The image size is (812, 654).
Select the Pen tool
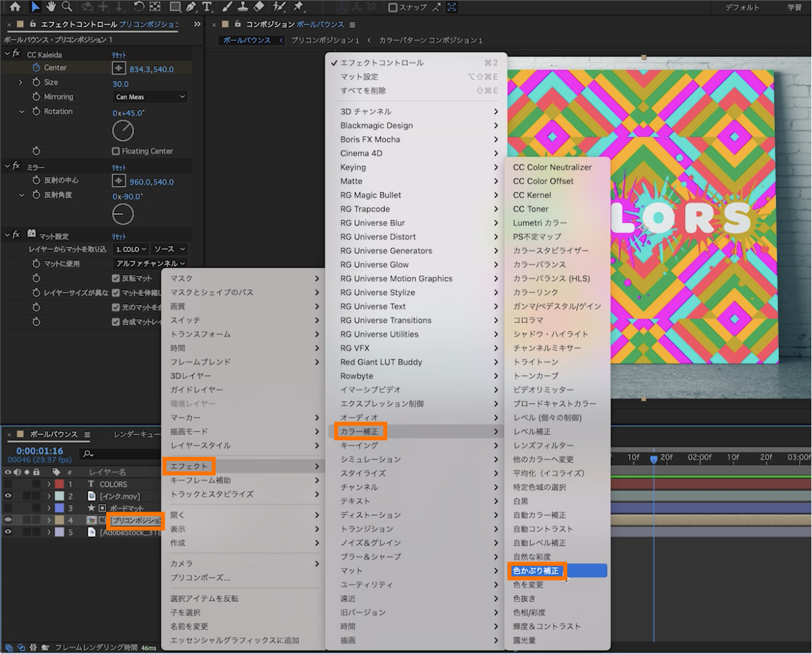pyautogui.click(x=191, y=6)
